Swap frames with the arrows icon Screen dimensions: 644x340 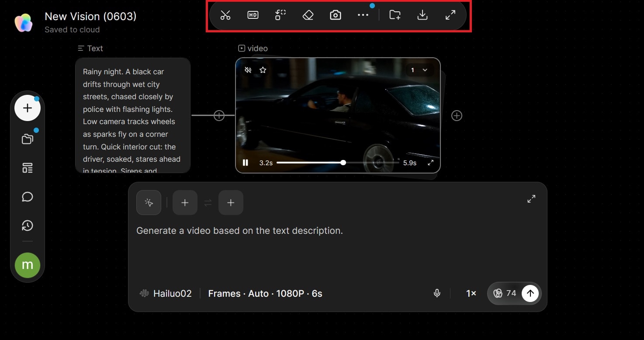tap(208, 203)
